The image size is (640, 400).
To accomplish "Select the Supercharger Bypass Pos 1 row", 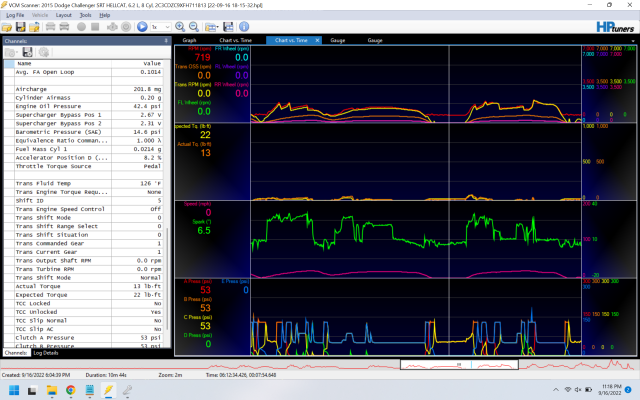I will [83, 115].
